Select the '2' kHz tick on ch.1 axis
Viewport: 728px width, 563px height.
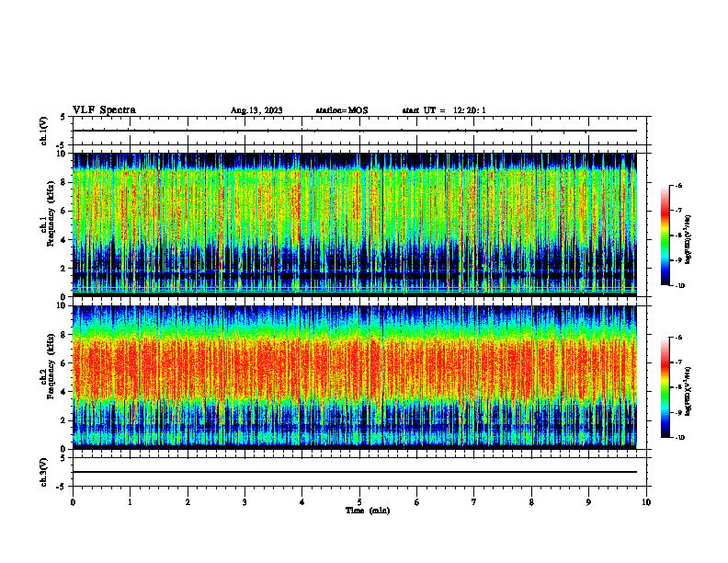pyautogui.click(x=64, y=269)
